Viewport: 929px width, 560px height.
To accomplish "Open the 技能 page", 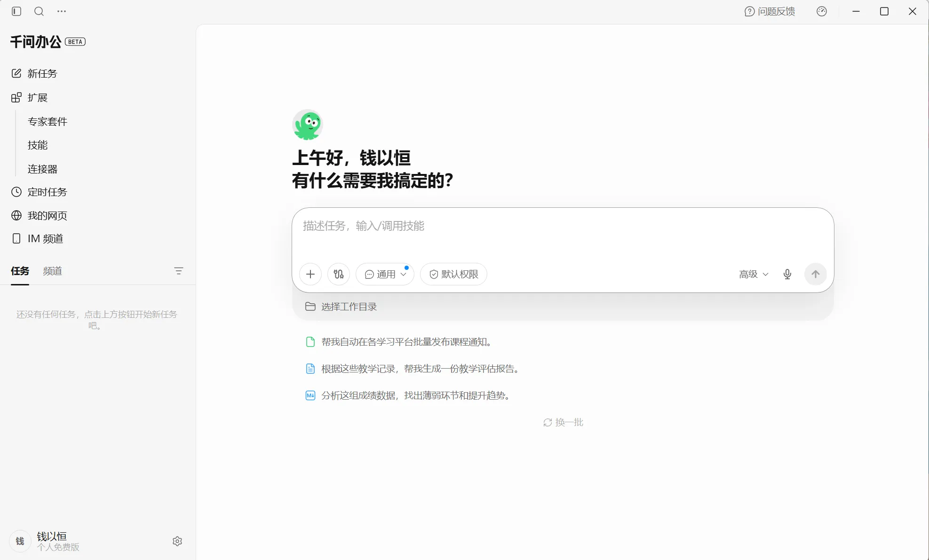I will 38,145.
